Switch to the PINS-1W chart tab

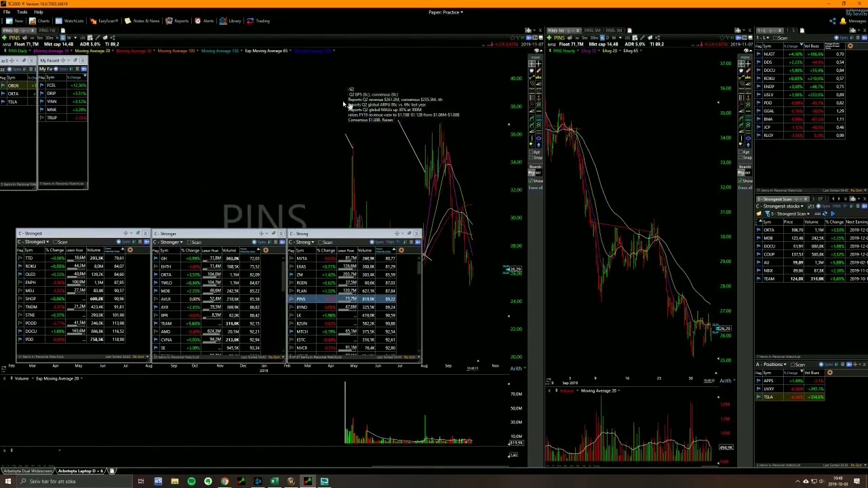47,30
